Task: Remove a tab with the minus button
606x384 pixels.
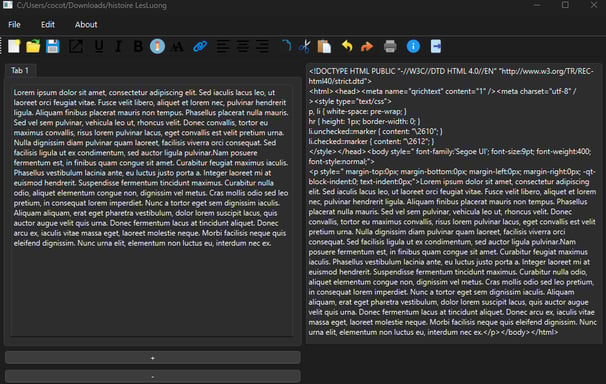Action: pyautogui.click(x=153, y=377)
